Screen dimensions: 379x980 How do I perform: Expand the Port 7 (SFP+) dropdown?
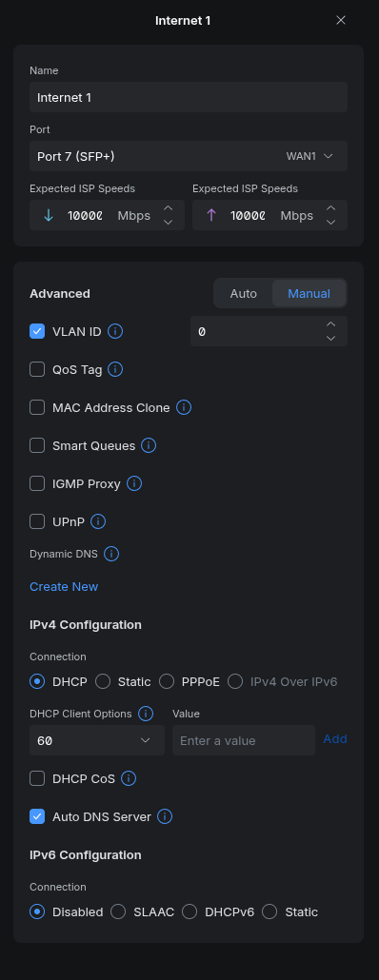coord(189,156)
